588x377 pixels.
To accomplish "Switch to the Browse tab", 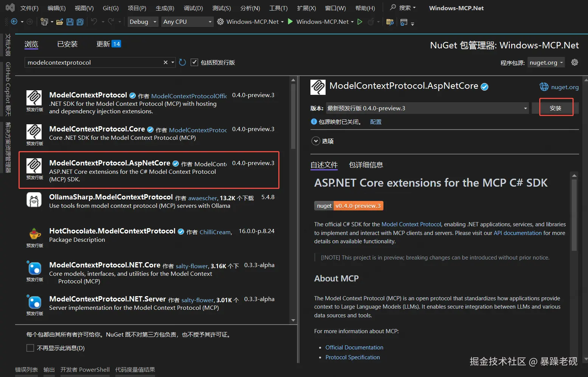I will pos(31,44).
